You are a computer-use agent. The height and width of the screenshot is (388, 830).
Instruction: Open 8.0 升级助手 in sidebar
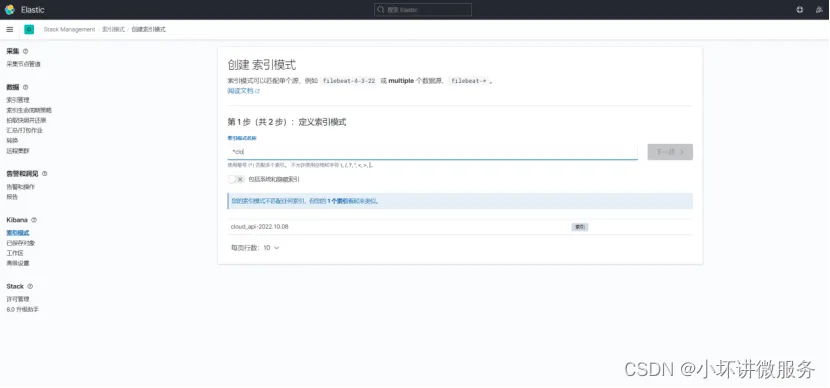coord(22,309)
